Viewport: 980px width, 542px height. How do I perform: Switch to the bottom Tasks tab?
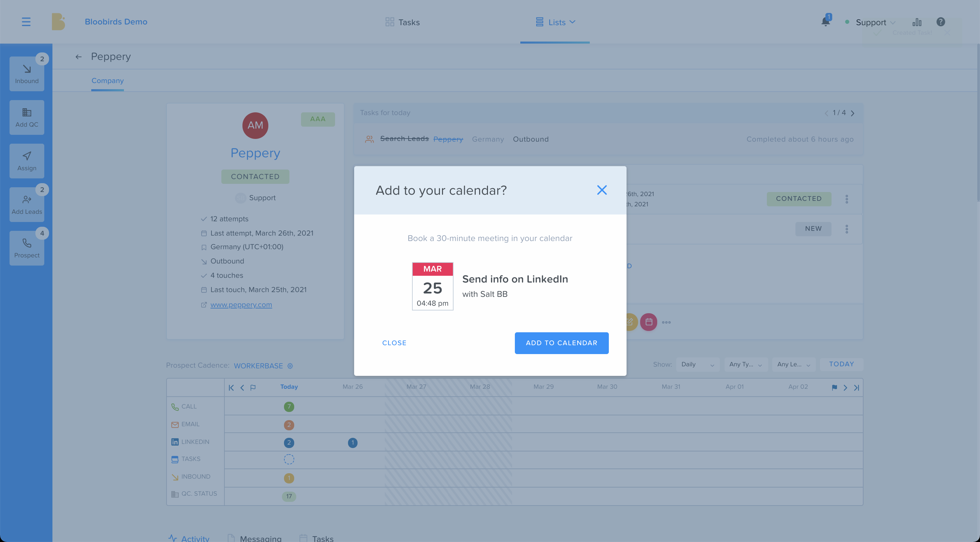(317, 538)
